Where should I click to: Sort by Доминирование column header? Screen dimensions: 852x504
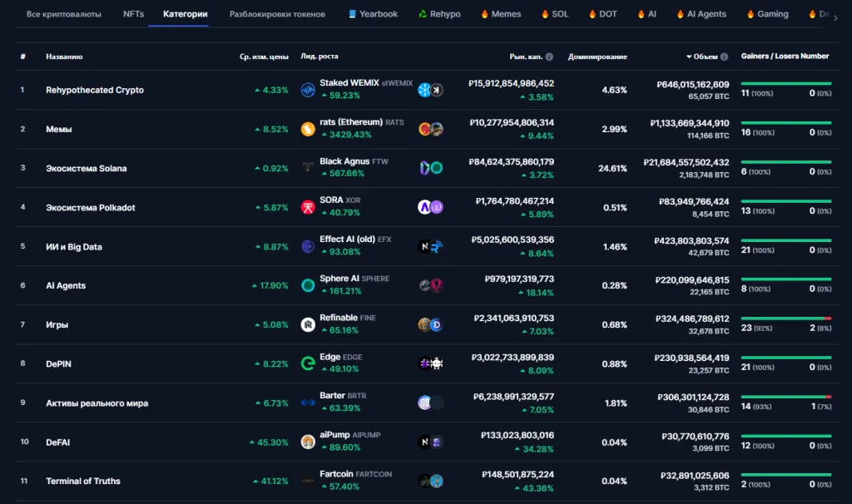[597, 57]
